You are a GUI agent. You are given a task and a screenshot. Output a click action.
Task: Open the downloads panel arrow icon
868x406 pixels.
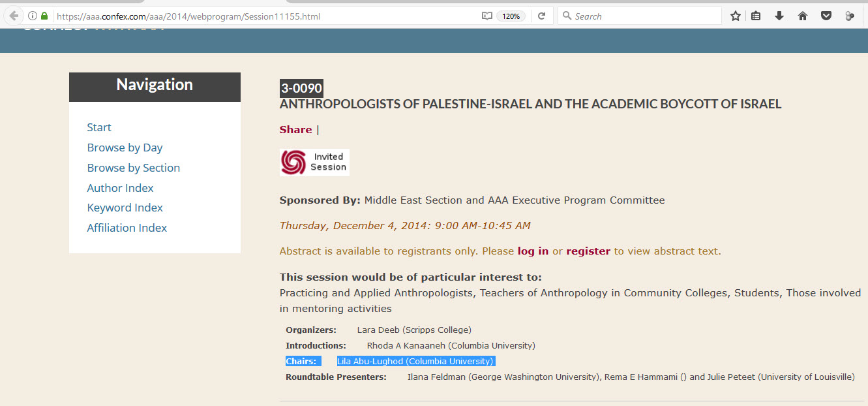779,15
